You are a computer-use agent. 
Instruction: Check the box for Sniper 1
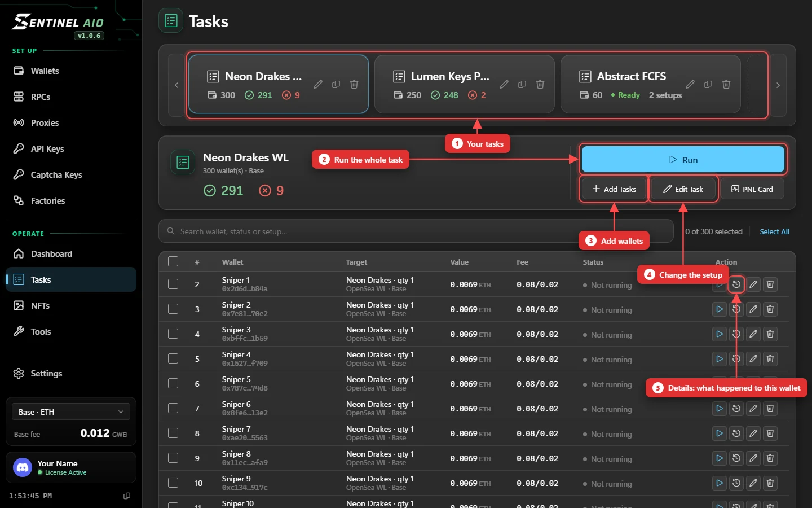(173, 284)
